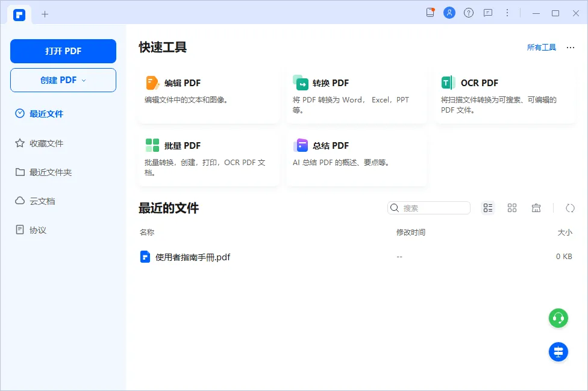Switch to grid thumbnail view
This screenshot has height=391, width=588.
tap(512, 208)
